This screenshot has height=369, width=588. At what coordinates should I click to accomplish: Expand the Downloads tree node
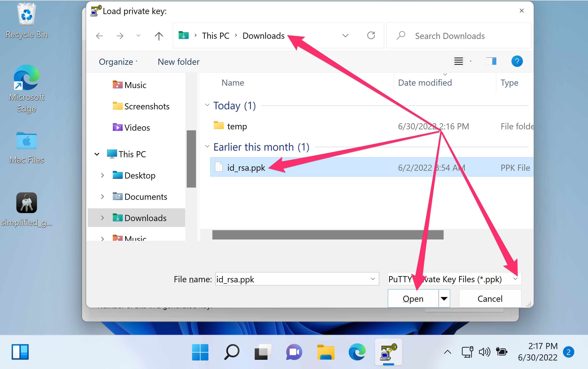pyautogui.click(x=103, y=218)
